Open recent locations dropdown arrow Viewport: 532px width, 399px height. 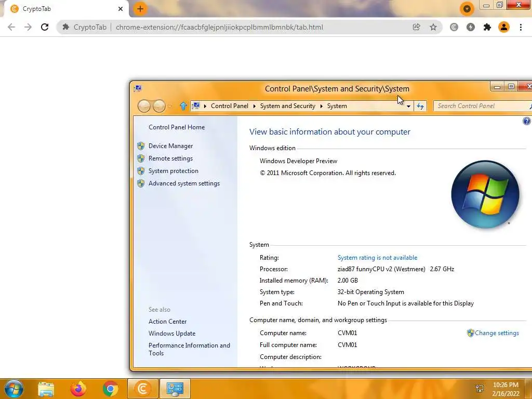pyautogui.click(x=170, y=106)
